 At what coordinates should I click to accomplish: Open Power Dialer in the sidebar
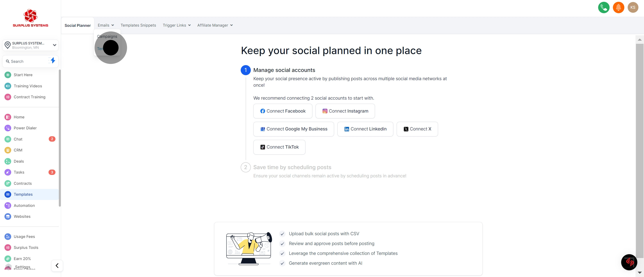pos(25,128)
